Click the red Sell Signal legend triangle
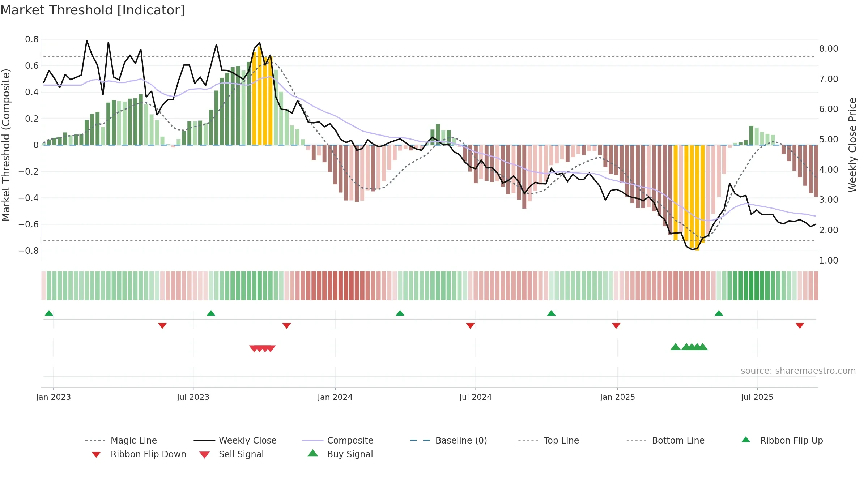Screen dimensions: 868x488 tap(204, 455)
